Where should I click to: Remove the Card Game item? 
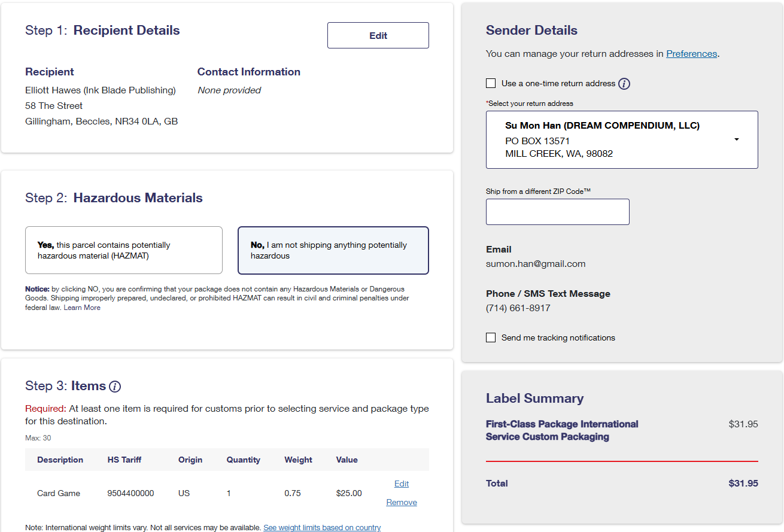[x=402, y=502]
